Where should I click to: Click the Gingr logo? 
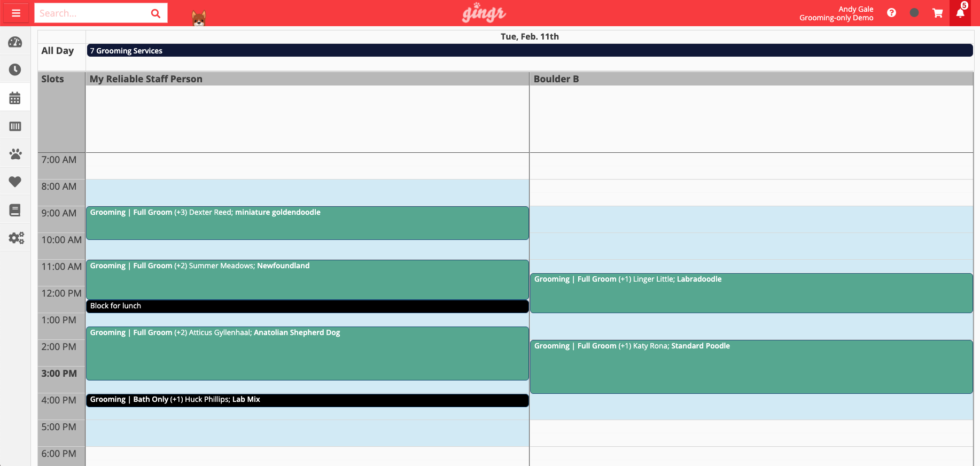(484, 13)
